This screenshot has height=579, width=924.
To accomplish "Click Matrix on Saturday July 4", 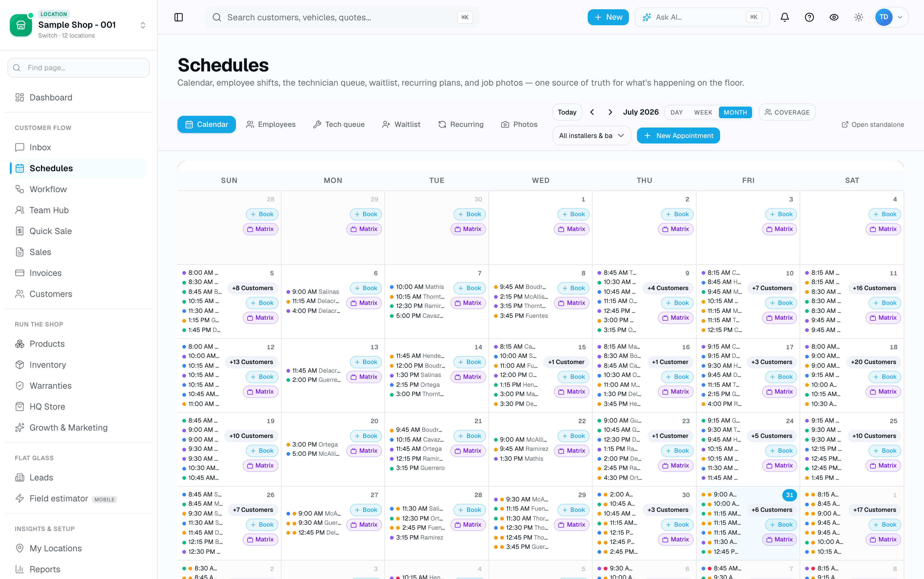I will [883, 229].
